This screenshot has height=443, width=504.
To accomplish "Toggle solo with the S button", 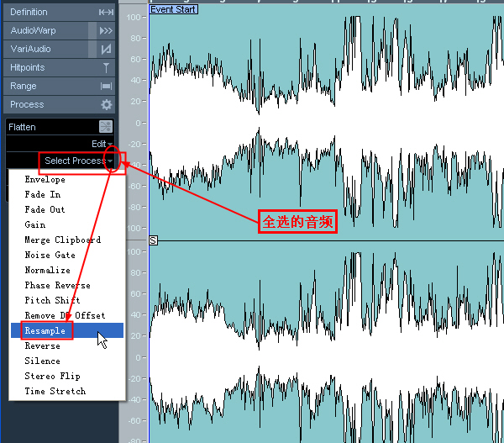I will point(154,241).
